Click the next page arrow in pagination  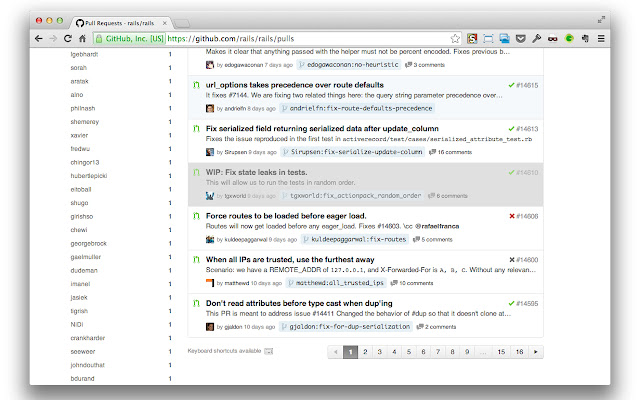pyautogui.click(x=536, y=352)
